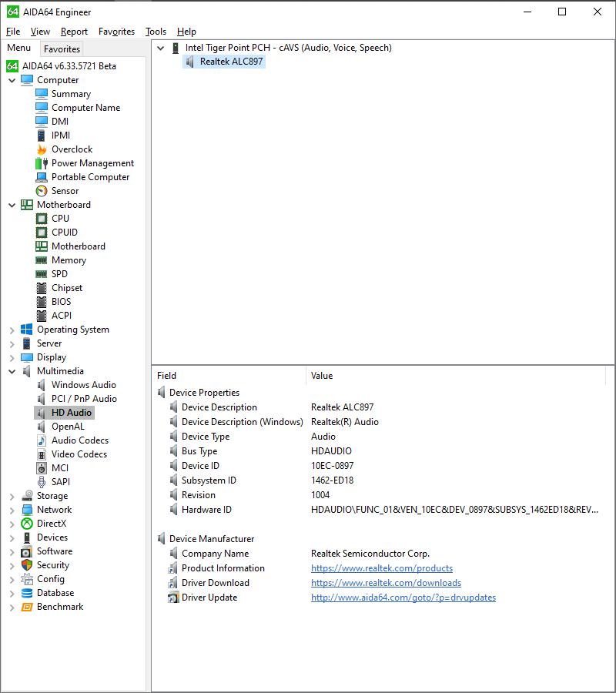Open the Memory module icon
The height and width of the screenshot is (693, 616).
42,260
